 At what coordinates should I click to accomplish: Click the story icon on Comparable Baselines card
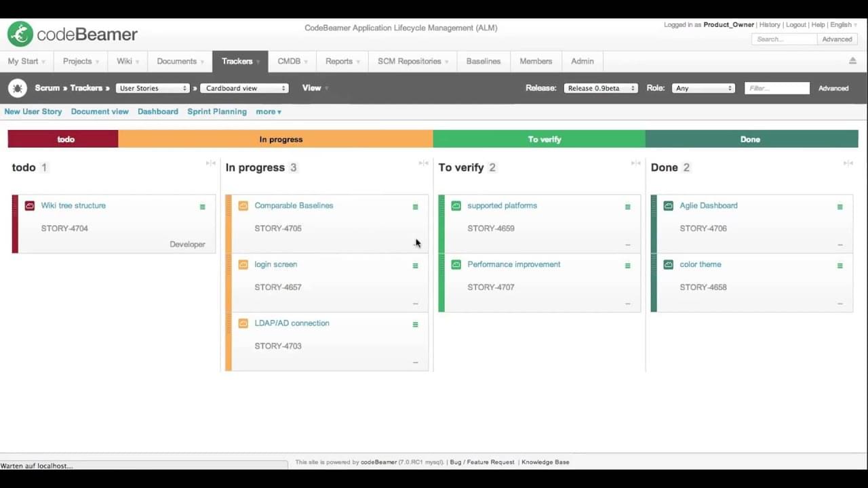tap(243, 206)
